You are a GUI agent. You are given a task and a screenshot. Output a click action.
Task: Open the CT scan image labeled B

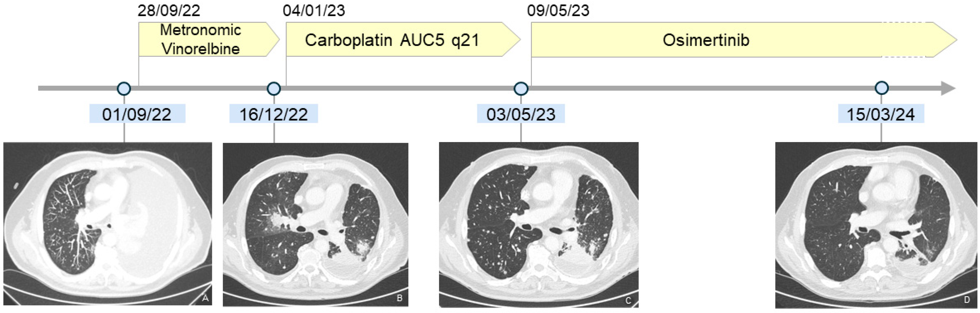point(315,224)
